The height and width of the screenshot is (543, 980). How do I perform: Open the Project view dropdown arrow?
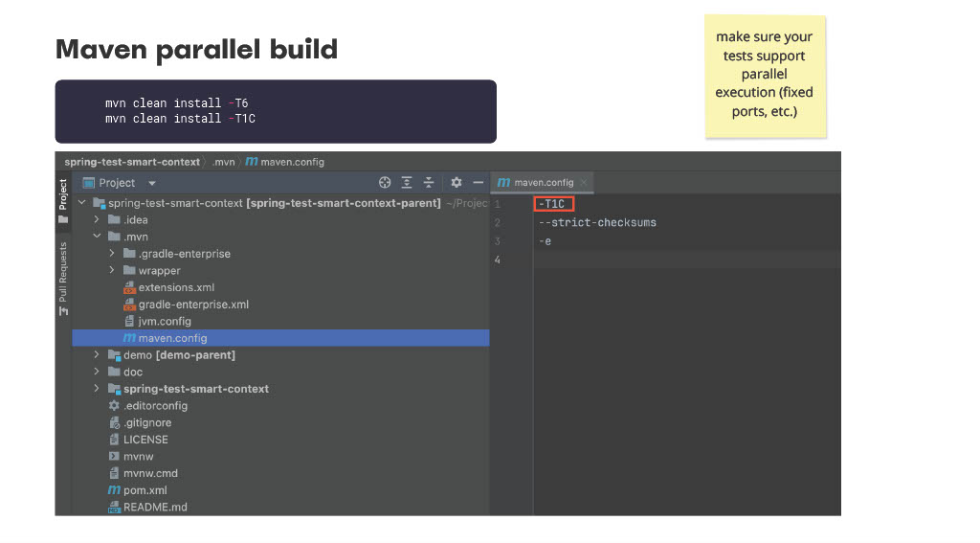(x=152, y=183)
